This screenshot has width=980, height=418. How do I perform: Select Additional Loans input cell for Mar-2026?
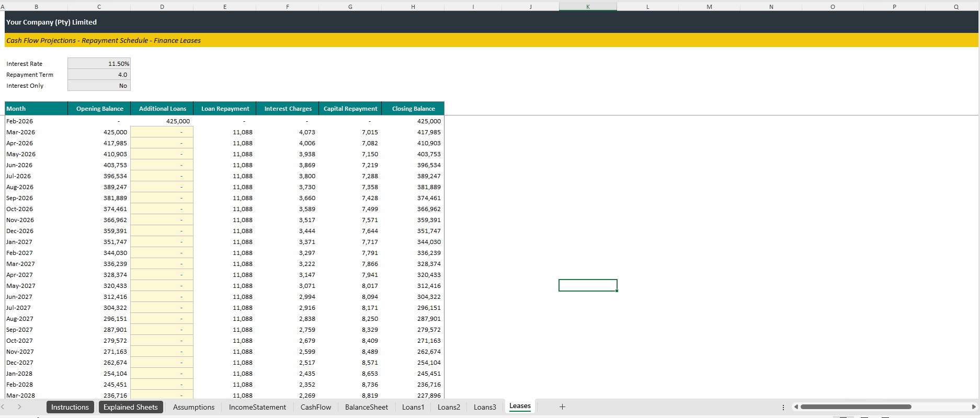162,132
